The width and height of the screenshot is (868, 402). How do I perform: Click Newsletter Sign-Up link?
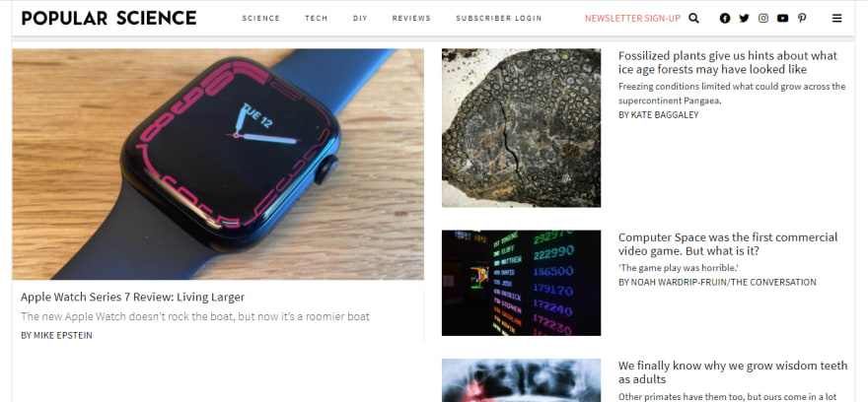pos(632,19)
